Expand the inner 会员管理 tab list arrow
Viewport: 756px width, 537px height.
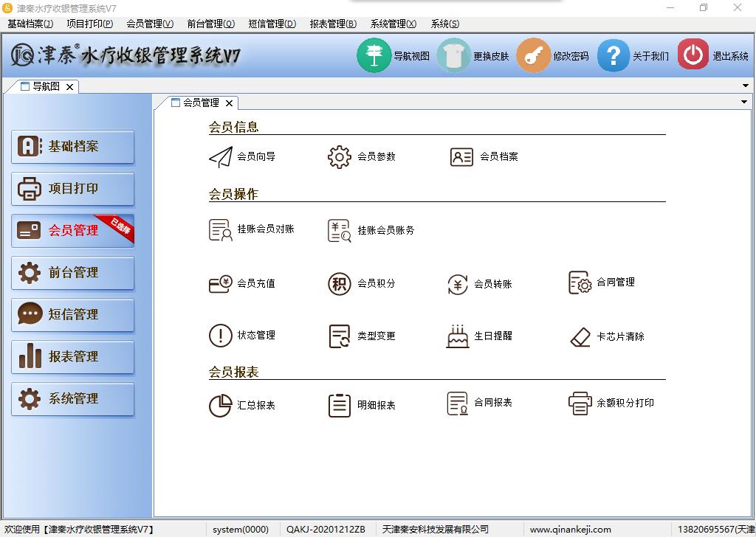tap(744, 103)
